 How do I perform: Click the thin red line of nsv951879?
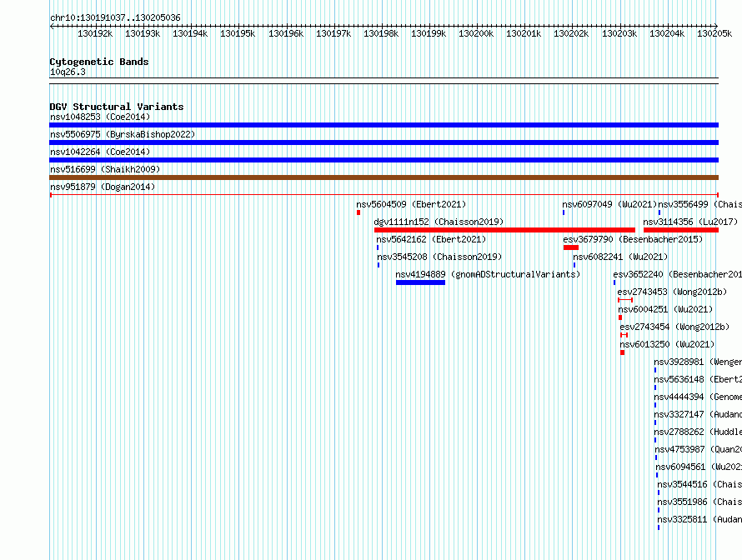tap(384, 195)
